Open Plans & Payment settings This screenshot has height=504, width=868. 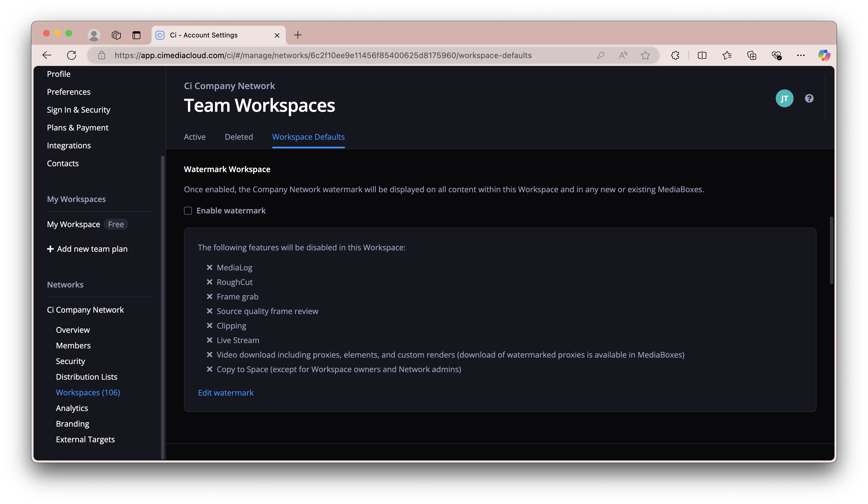pos(77,128)
